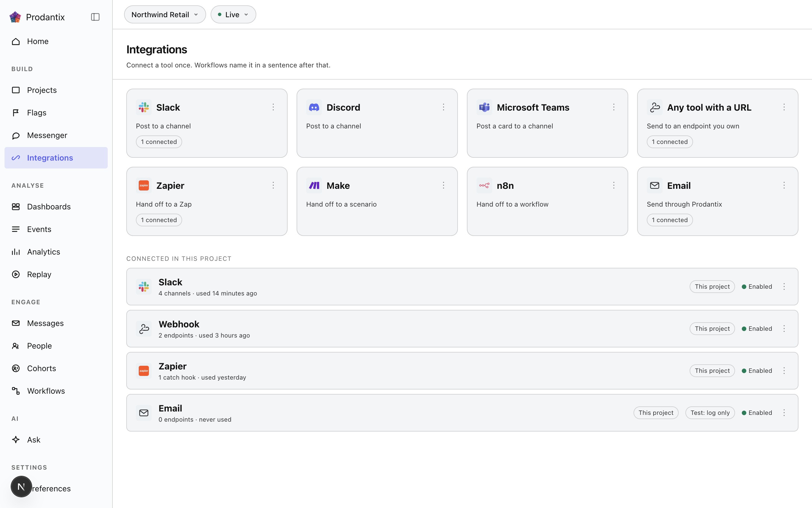Click Email icon in connected list
This screenshot has height=508, width=812.
144,413
